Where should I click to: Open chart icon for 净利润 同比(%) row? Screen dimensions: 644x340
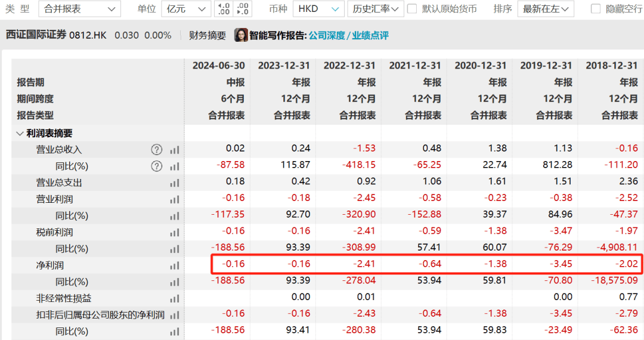175,282
